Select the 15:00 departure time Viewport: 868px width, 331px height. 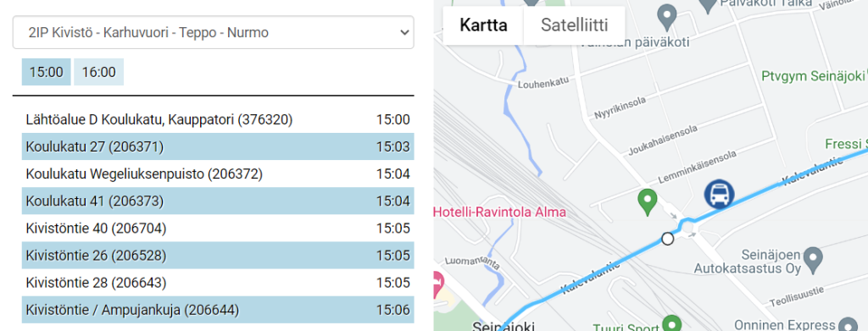click(46, 72)
